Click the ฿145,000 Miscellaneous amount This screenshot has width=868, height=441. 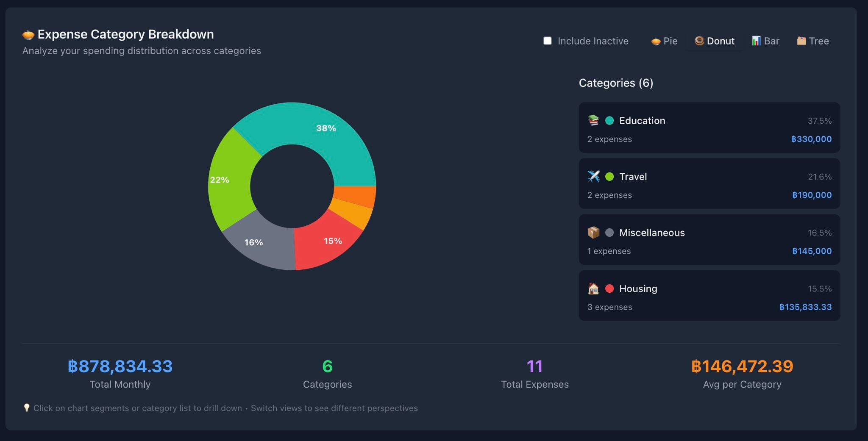812,251
